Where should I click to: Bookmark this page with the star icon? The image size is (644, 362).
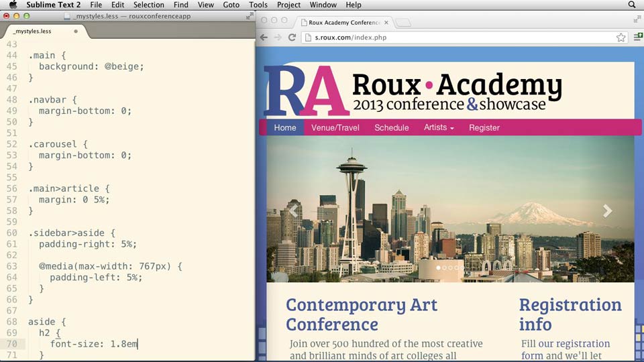point(621,38)
